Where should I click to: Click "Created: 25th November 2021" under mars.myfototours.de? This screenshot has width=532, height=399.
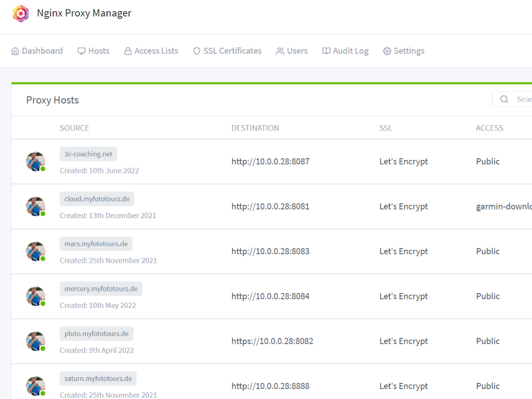108,261
